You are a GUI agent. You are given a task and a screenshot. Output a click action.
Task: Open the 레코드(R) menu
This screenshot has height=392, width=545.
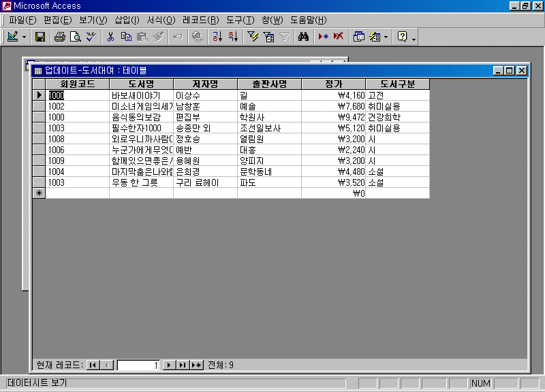pos(200,20)
